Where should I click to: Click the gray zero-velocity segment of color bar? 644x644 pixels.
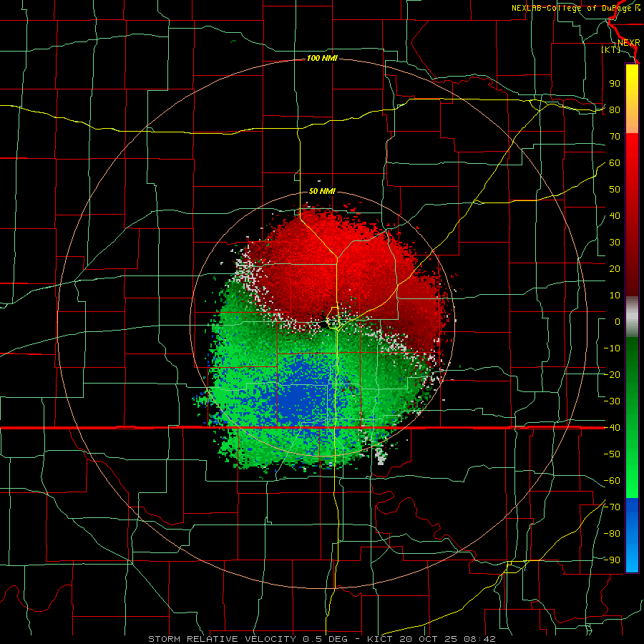click(632, 317)
